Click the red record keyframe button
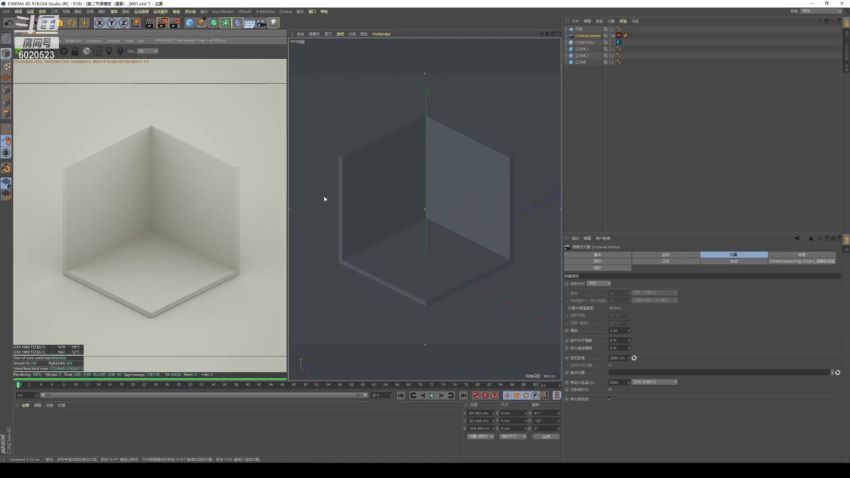850x478 pixels. [476, 395]
